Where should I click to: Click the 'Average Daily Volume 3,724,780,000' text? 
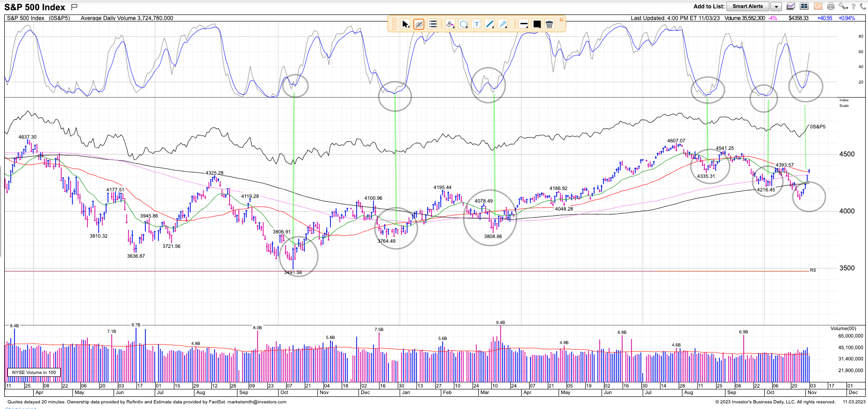(x=127, y=18)
